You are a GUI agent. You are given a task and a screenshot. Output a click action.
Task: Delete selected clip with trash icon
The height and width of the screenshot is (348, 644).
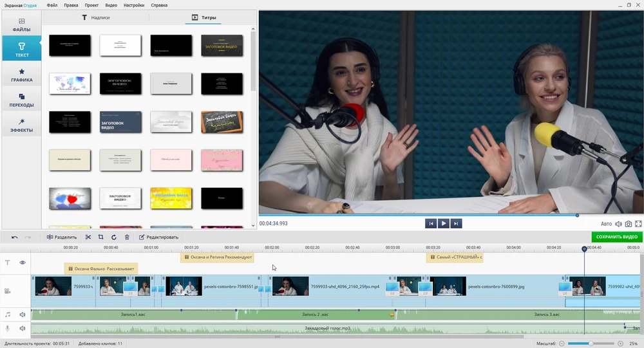click(x=127, y=237)
